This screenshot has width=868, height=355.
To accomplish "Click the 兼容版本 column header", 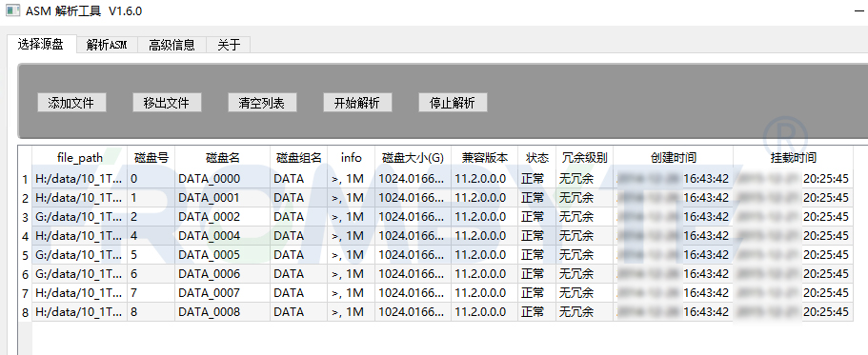I will (484, 158).
